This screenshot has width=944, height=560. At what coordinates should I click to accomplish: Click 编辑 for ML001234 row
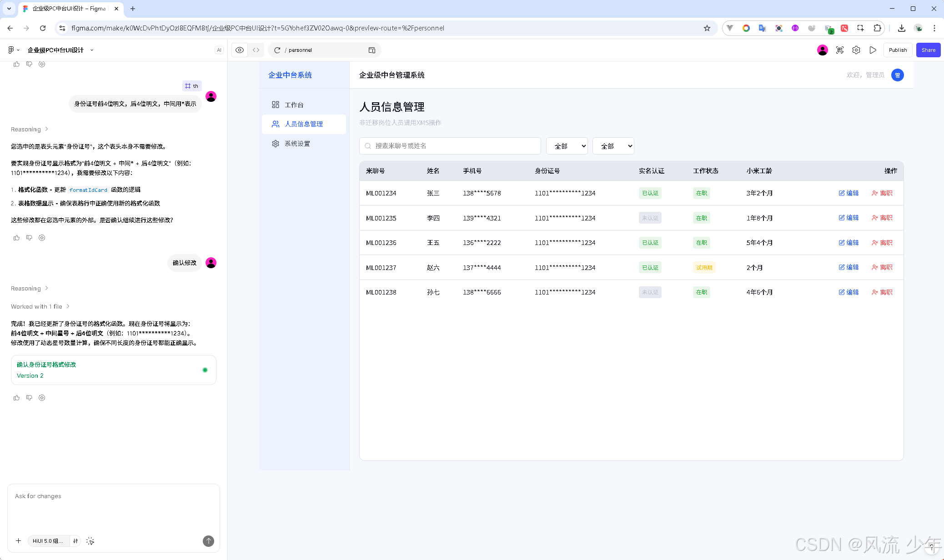(849, 193)
